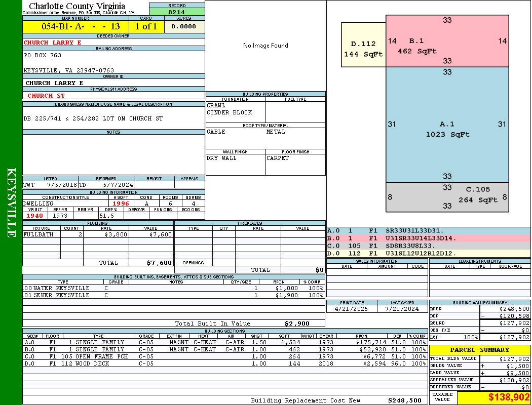Select the red taxable value $138,902

[x=494, y=398]
